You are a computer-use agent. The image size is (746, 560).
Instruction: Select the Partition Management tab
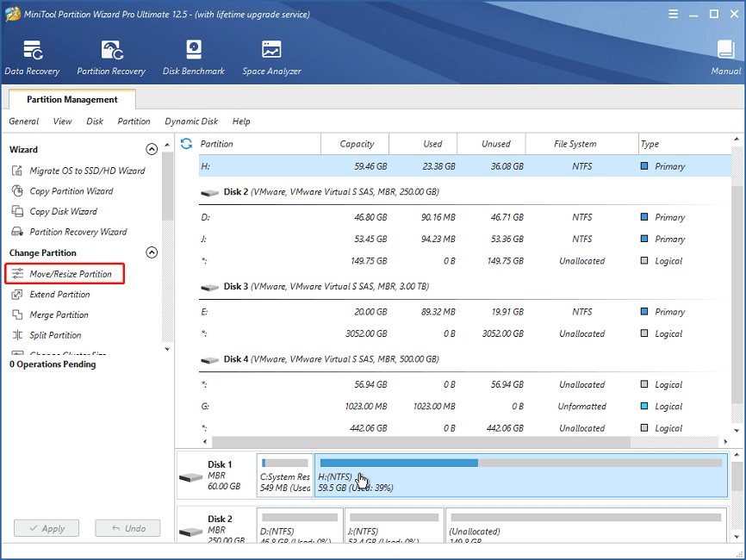[x=72, y=99]
